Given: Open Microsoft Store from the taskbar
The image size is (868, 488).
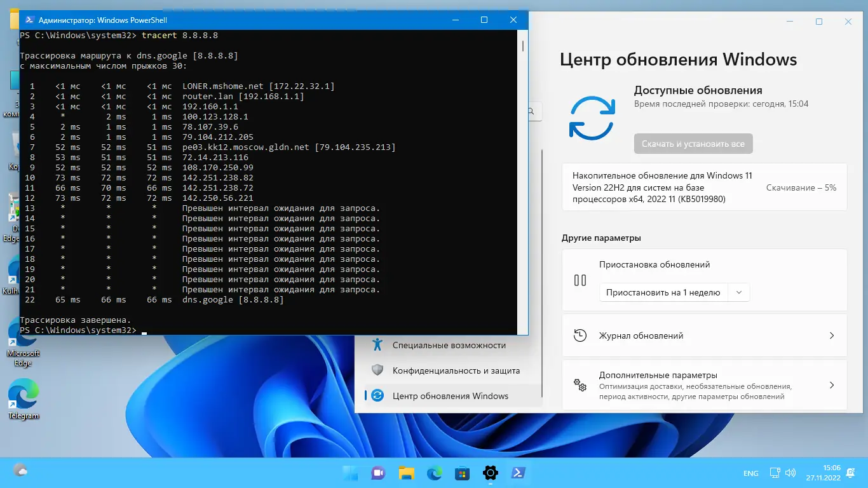Looking at the screenshot, I should (462, 473).
